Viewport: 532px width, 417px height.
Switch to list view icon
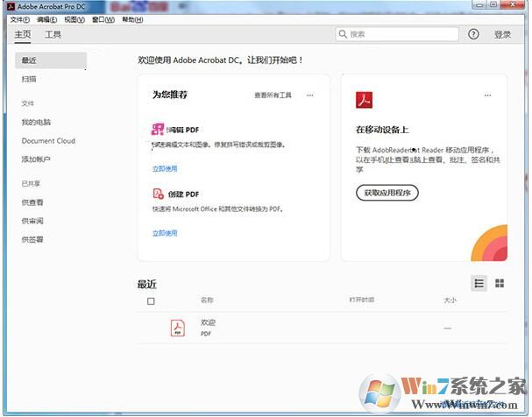[x=479, y=283]
